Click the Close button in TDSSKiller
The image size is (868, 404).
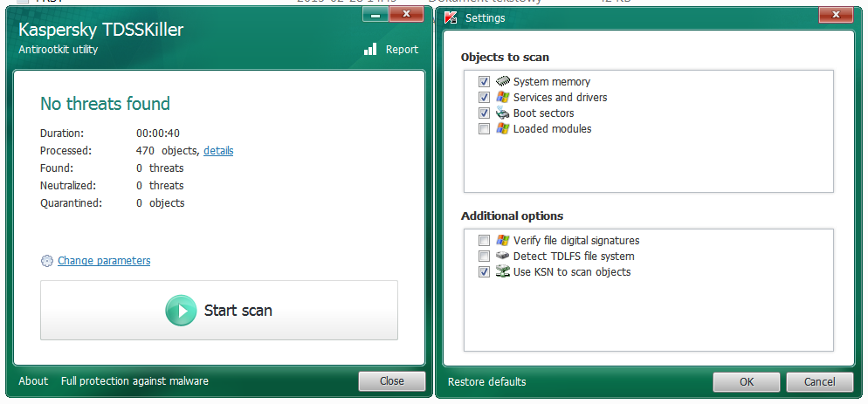pyautogui.click(x=392, y=381)
